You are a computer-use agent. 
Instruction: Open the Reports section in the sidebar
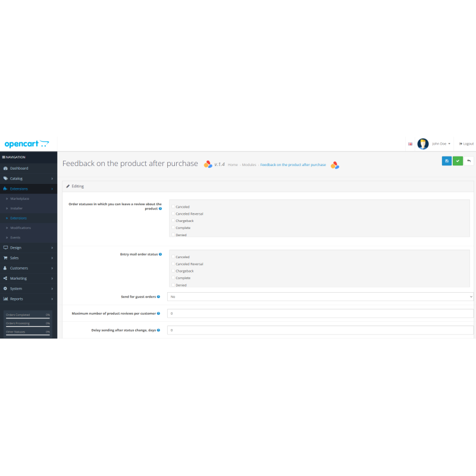(x=18, y=299)
